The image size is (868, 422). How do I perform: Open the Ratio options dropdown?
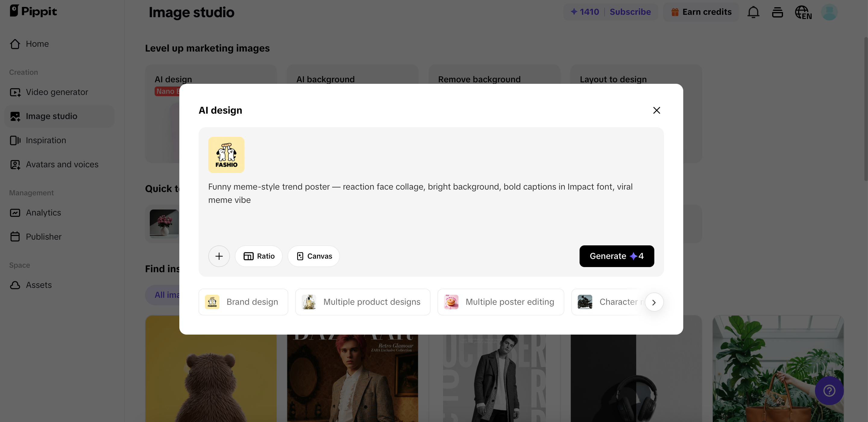[259, 256]
